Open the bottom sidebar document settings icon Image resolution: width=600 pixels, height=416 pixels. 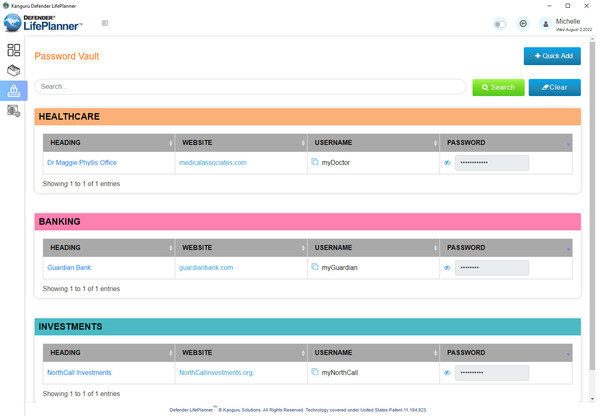pyautogui.click(x=14, y=111)
